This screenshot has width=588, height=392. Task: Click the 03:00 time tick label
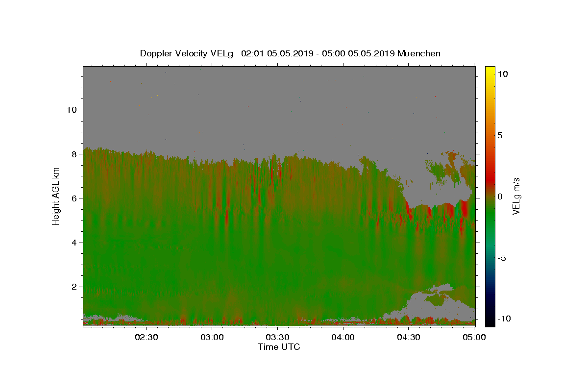click(212, 337)
